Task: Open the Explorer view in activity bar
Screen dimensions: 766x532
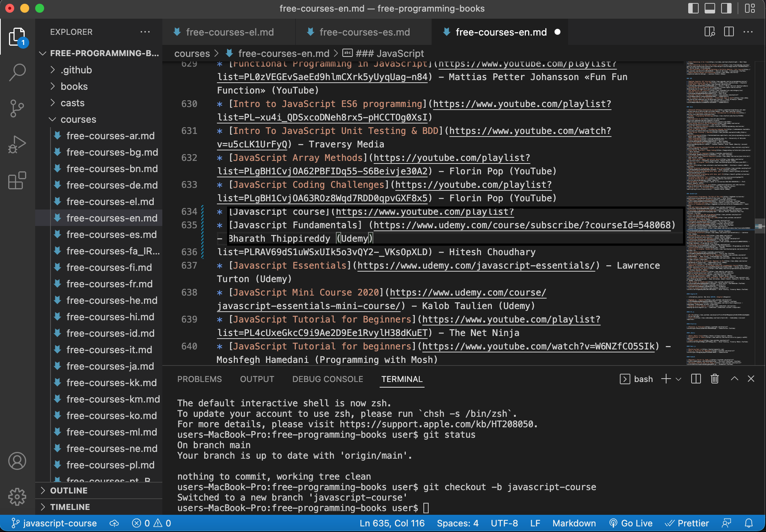Action: tap(17, 37)
